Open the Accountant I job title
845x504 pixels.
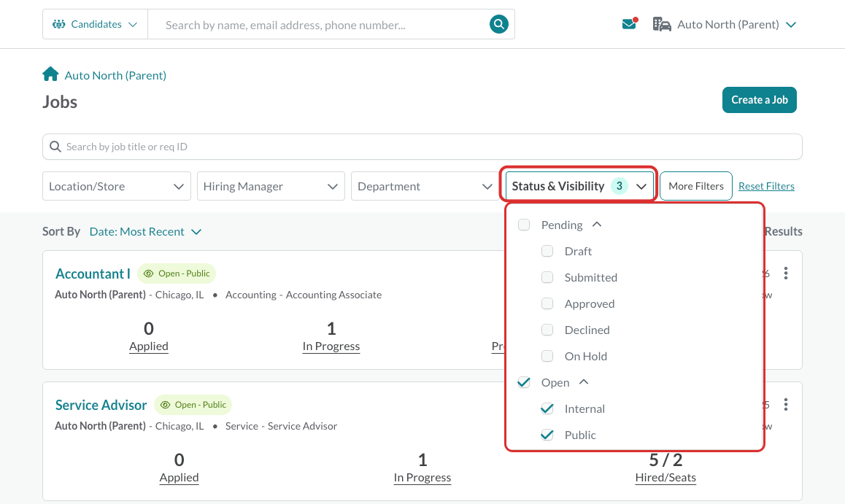93,274
